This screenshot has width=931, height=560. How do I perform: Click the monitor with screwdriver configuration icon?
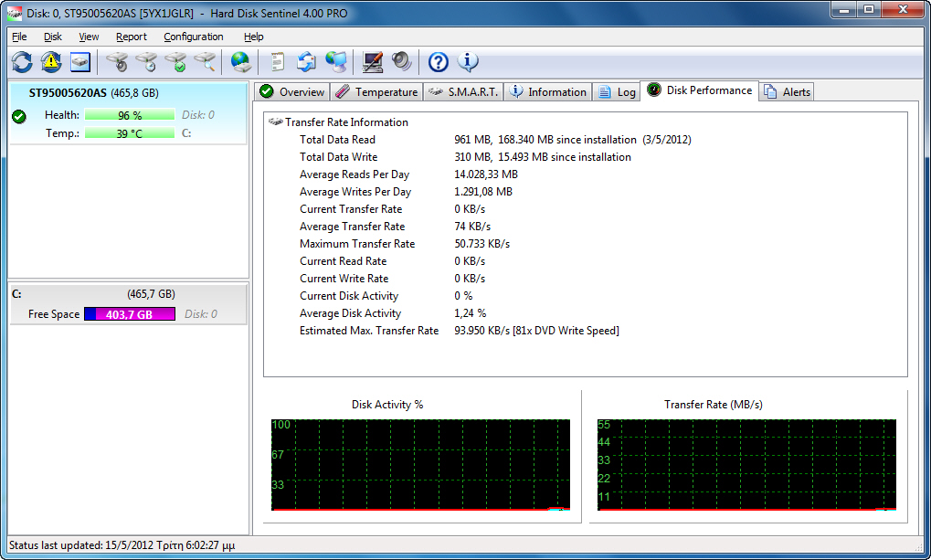(x=372, y=62)
